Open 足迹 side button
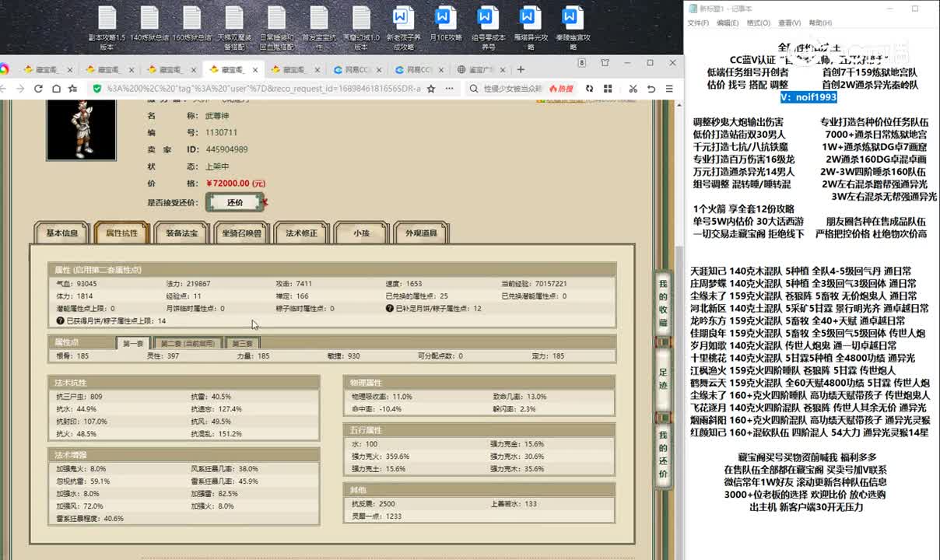Viewport: 940px width, 560px height. point(663,378)
